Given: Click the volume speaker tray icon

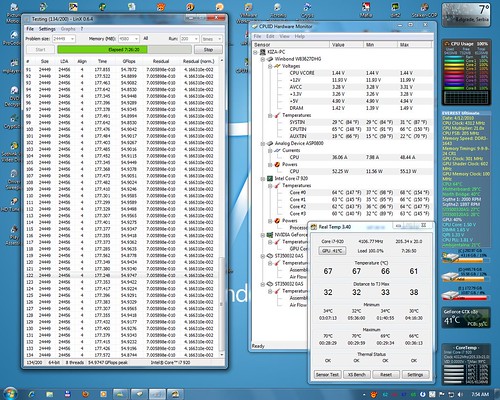Looking at the screenshot, I should (x=460, y=395).
